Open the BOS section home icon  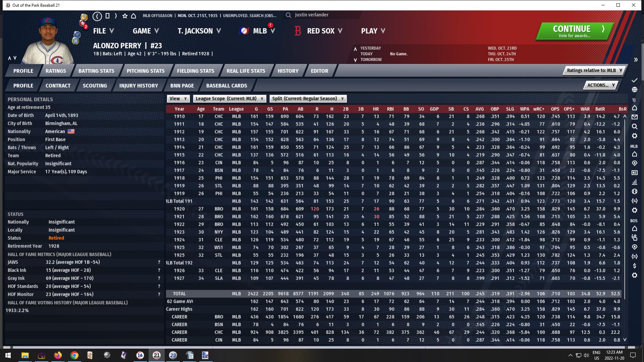[634, 228]
